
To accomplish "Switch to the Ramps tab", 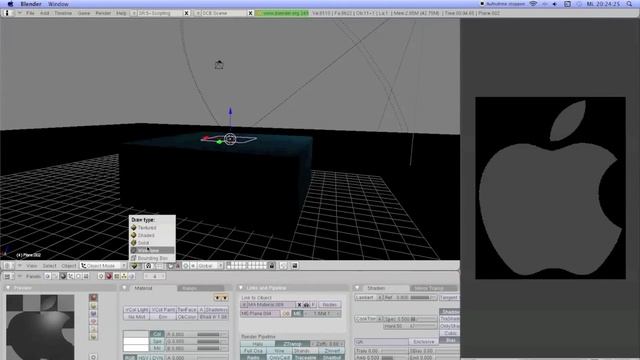I will point(201,288).
